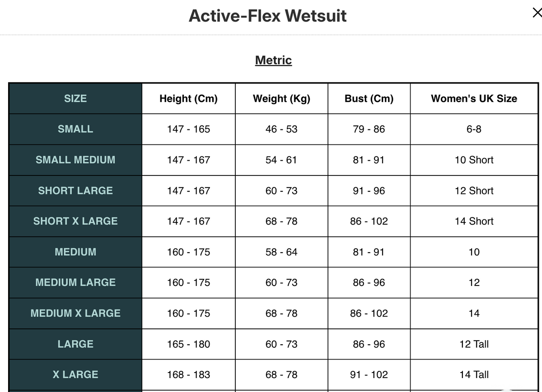
Task: Select the MEDIUM LARGE row label
Action: coord(75,282)
